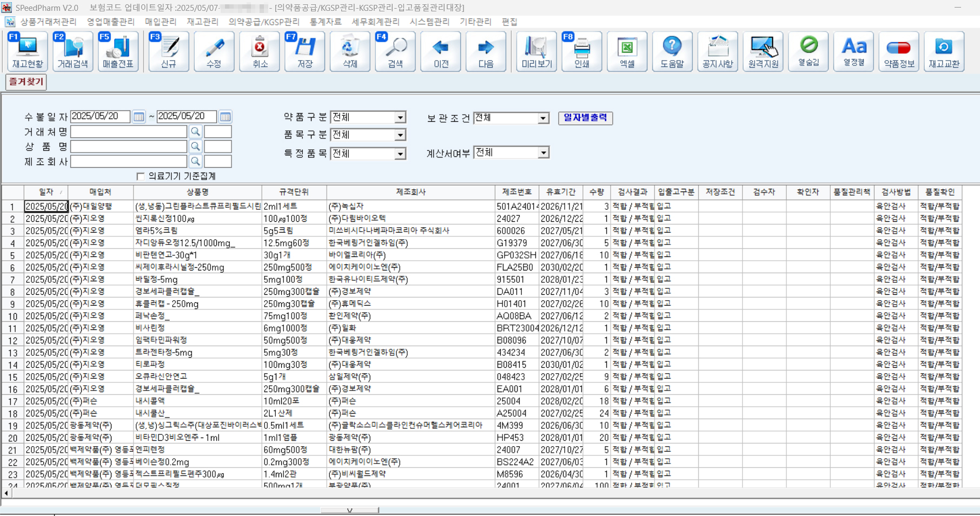Open the 매출전표 F5 toolbar icon

[118, 51]
